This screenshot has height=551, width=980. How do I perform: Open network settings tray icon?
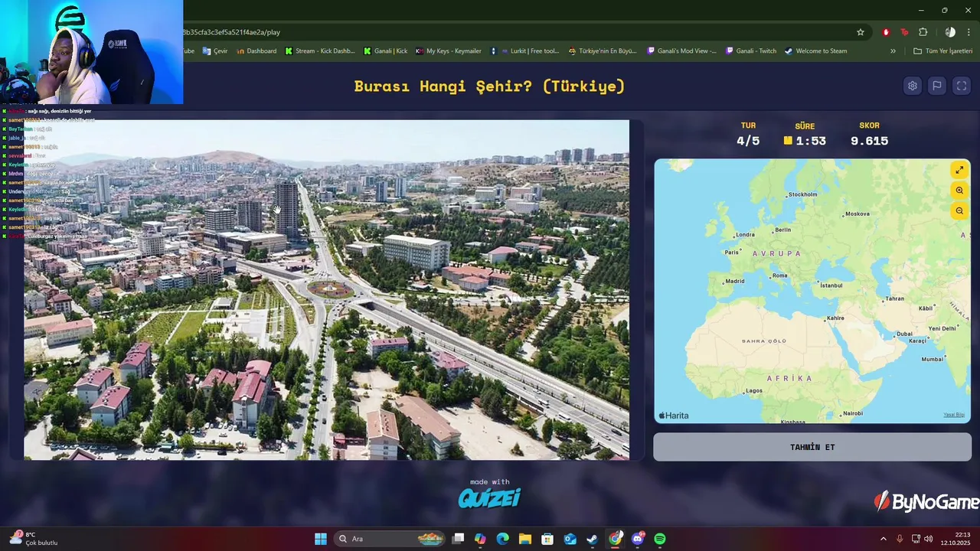tap(916, 539)
